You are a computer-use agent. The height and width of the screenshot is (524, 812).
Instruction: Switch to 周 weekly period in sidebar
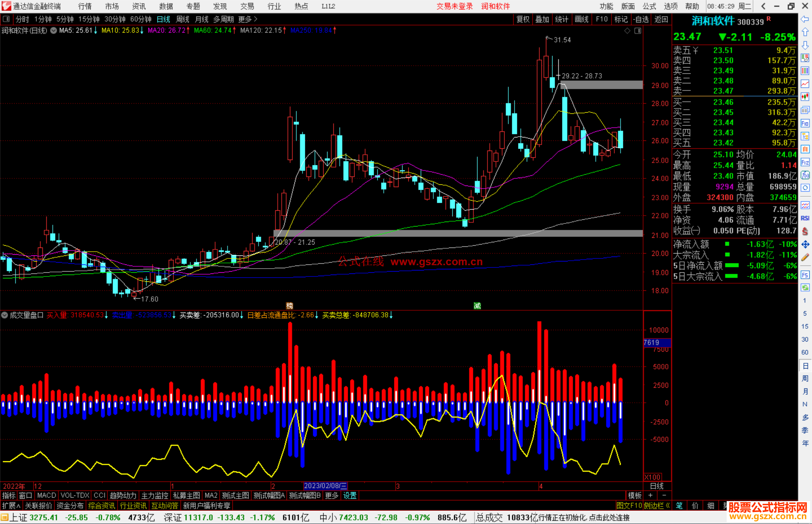[x=805, y=379]
